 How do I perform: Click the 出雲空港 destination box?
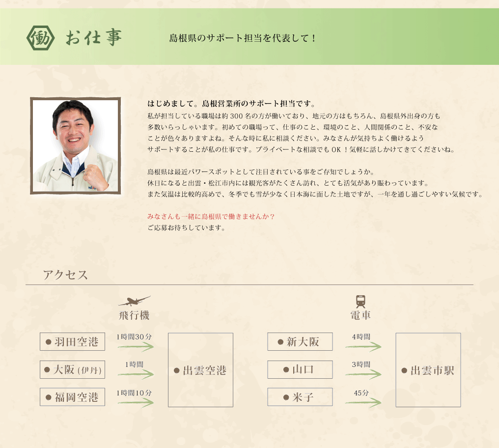point(200,370)
